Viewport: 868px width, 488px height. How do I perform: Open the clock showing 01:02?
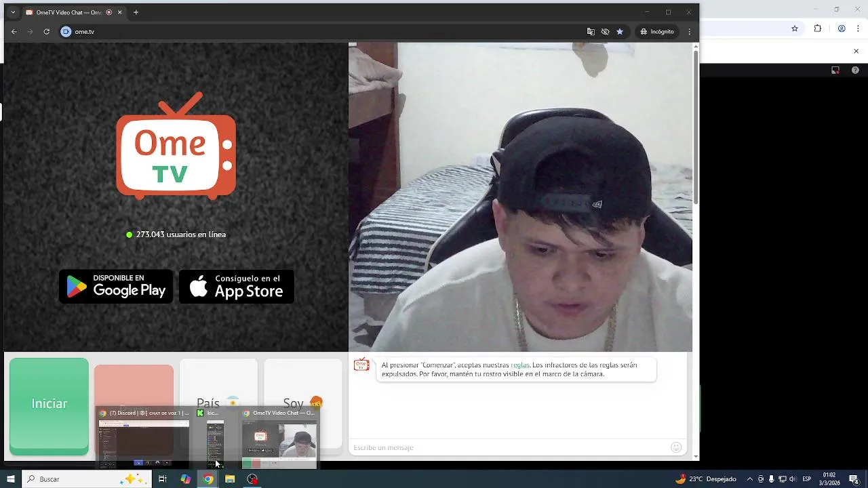[x=829, y=479]
